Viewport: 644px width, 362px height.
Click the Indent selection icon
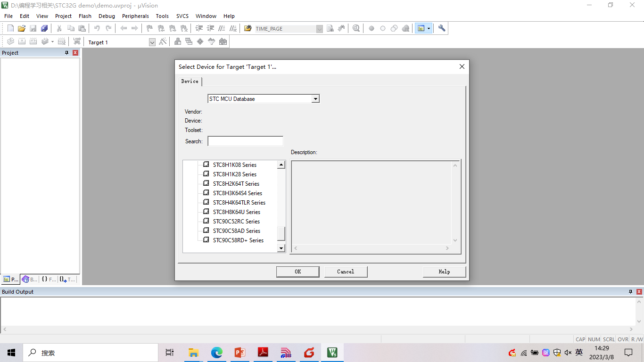pos(199,28)
